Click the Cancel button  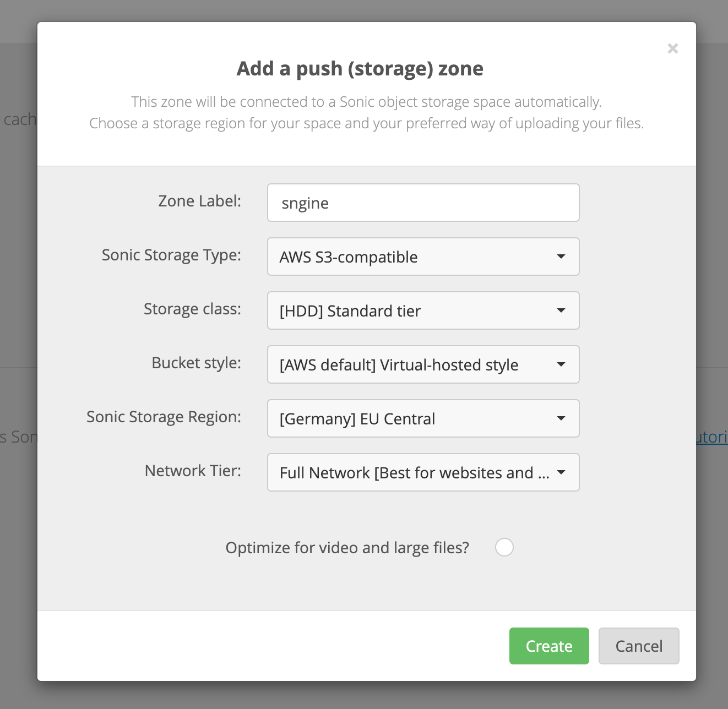tap(638, 646)
